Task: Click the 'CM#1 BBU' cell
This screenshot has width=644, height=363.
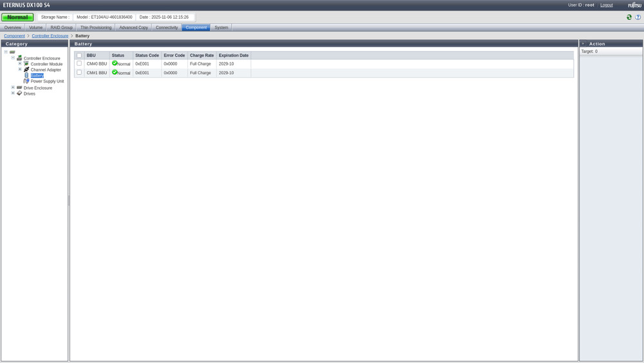Action: pos(97,73)
